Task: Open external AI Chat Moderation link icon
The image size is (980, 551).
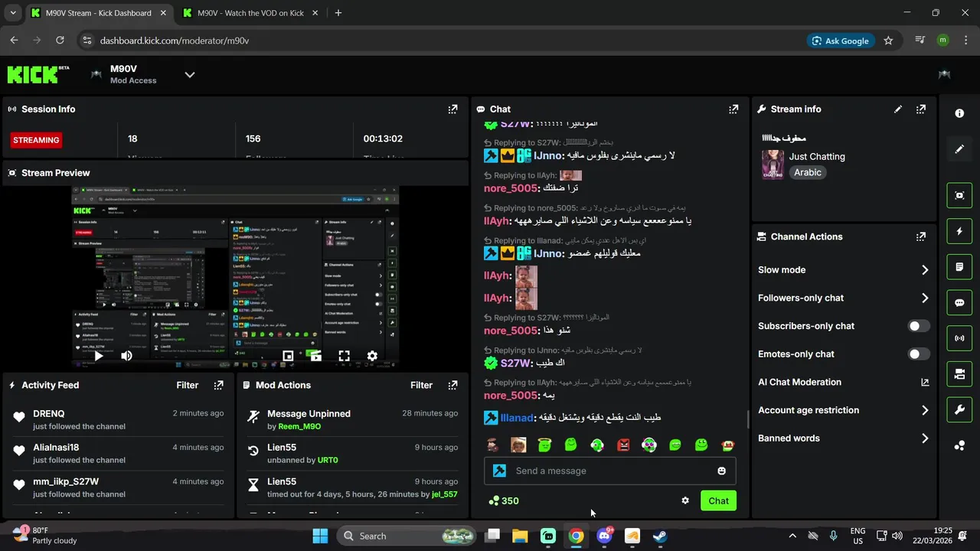Action: coord(925,382)
